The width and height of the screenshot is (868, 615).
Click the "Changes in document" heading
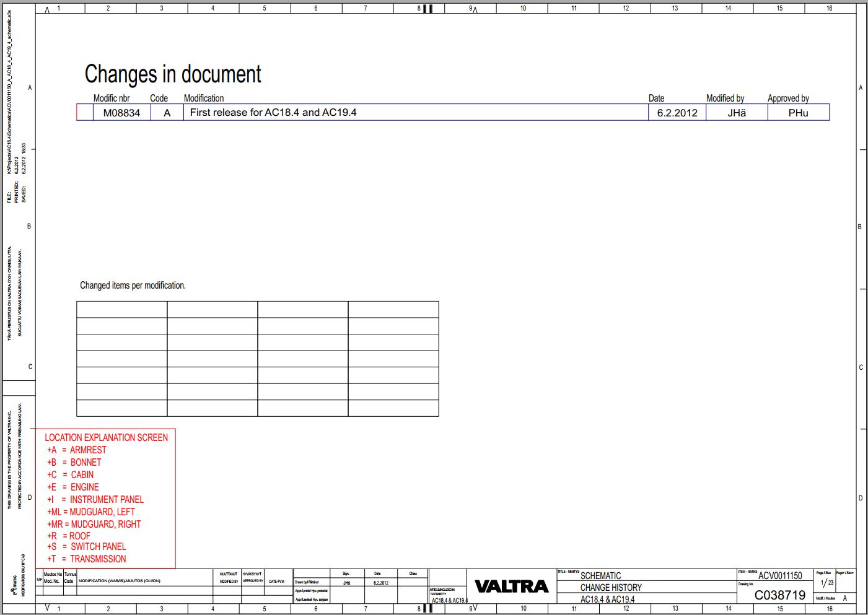(173, 74)
